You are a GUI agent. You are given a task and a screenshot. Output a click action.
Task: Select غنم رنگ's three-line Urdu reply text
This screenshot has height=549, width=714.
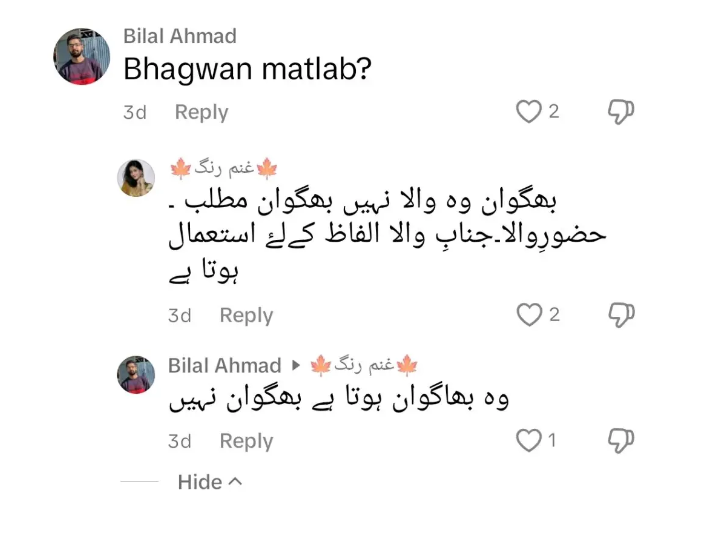pos(385,235)
